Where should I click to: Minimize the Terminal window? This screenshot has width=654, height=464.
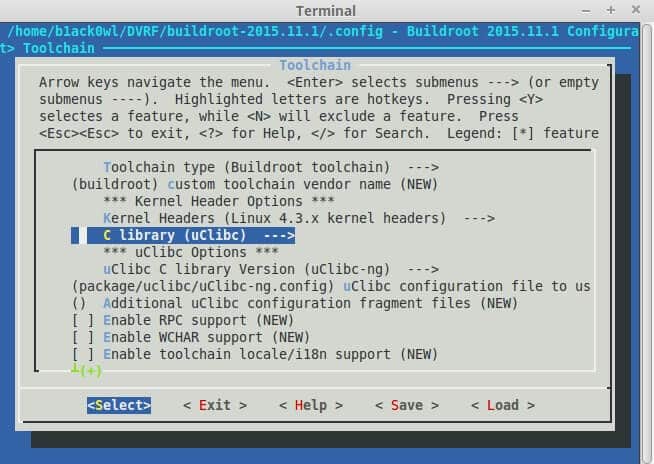[586, 10]
